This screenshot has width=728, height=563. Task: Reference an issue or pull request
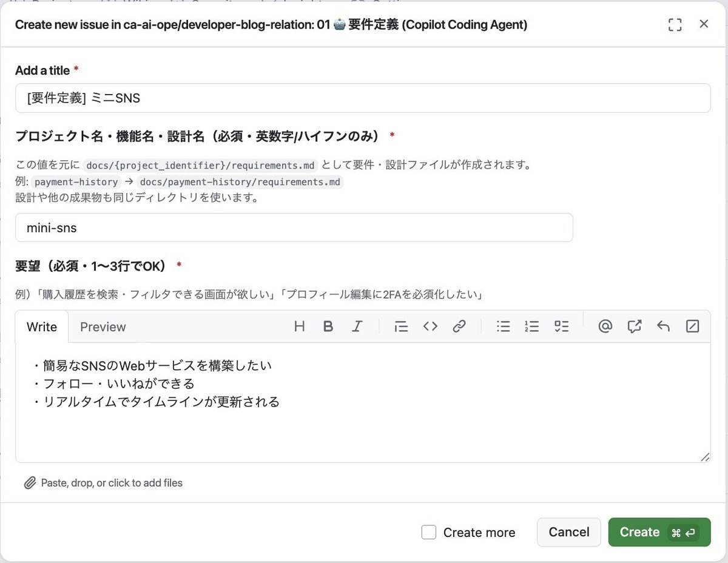tap(634, 326)
